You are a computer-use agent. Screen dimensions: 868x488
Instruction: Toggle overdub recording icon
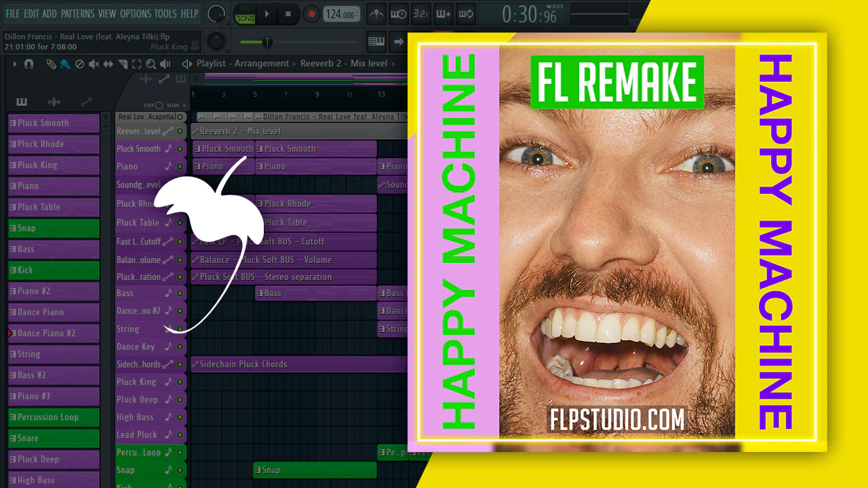pos(443,14)
